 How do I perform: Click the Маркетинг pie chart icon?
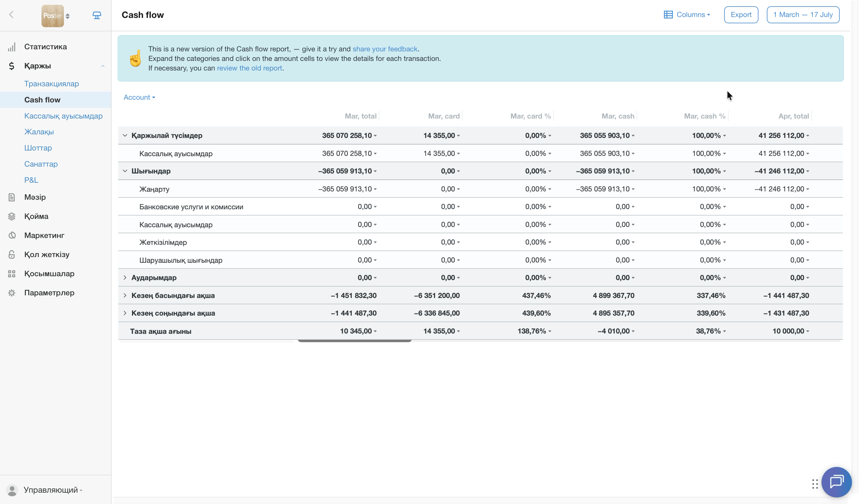12,236
